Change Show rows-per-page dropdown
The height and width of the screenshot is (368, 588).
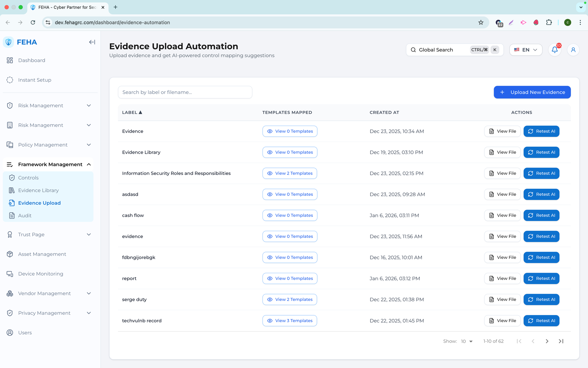coord(467,341)
